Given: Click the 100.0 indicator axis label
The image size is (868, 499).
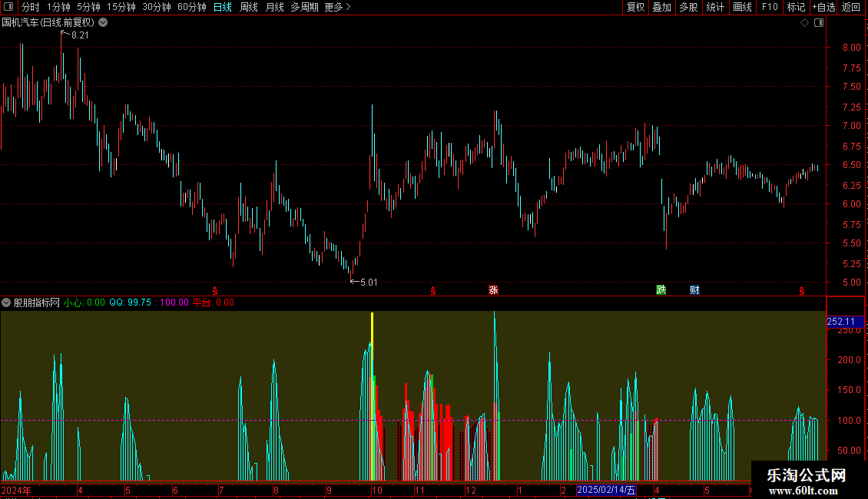Looking at the screenshot, I should [849, 421].
